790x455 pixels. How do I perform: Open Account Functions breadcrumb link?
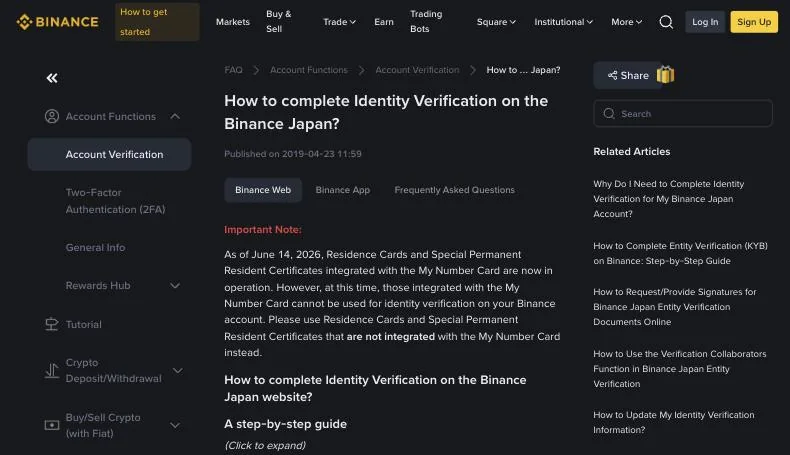click(309, 70)
